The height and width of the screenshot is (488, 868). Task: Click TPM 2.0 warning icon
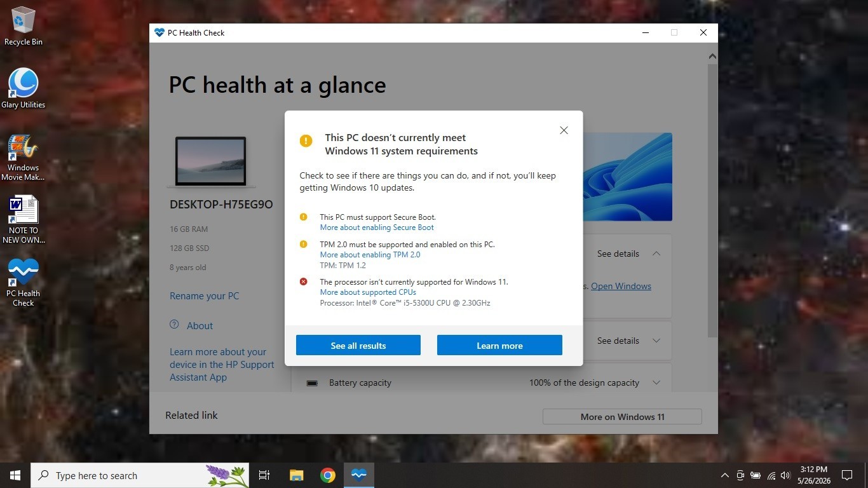tap(304, 244)
